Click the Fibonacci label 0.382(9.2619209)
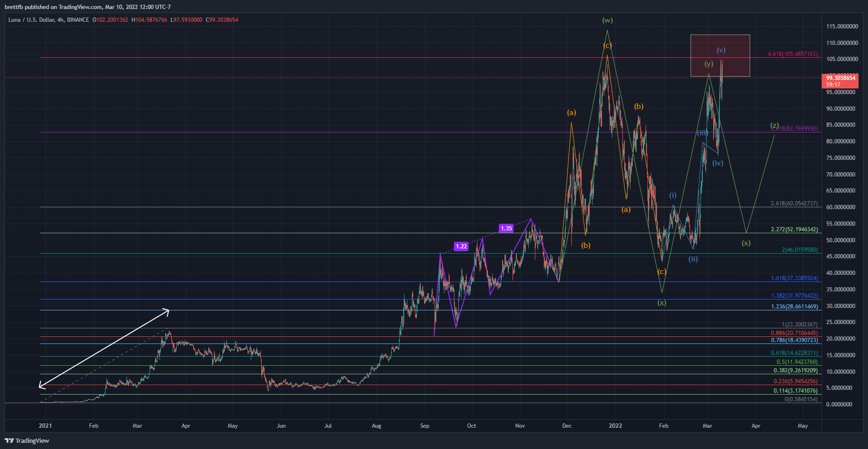 tap(796, 370)
